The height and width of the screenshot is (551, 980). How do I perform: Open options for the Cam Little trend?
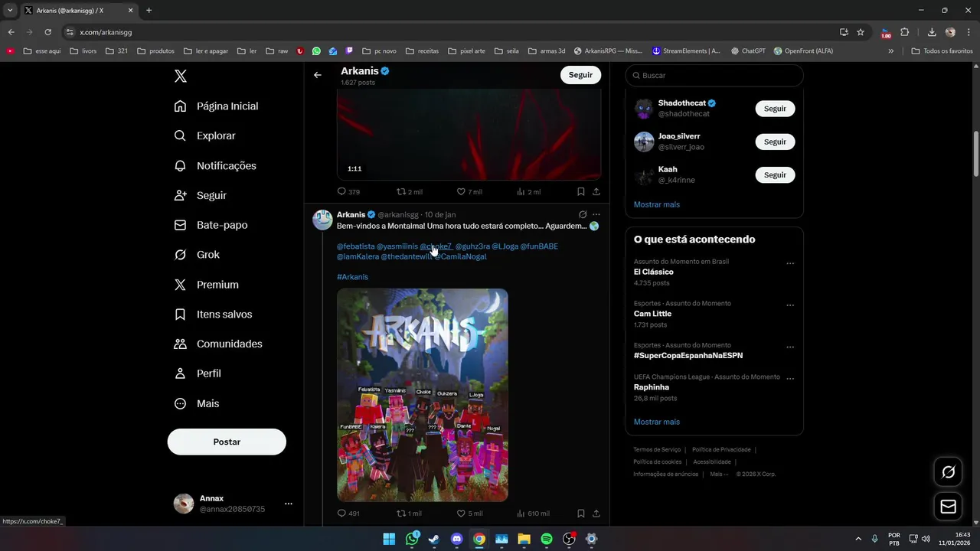point(790,305)
